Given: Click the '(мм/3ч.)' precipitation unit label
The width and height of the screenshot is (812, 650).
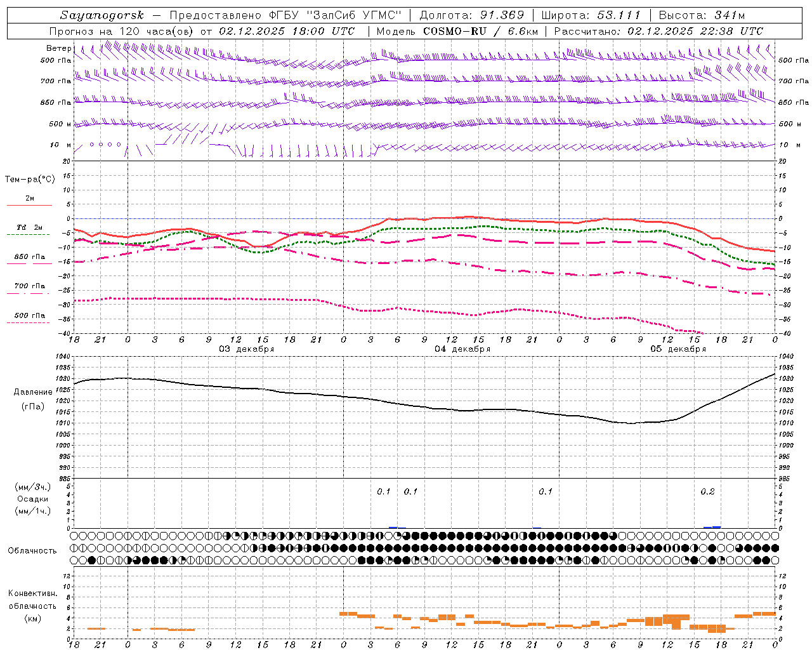Looking at the screenshot, I should [x=32, y=487].
